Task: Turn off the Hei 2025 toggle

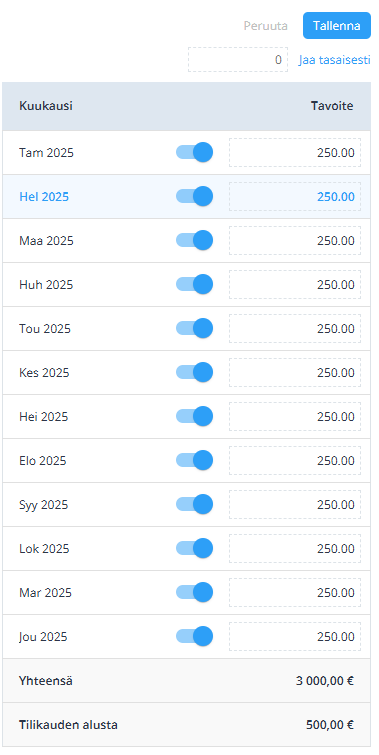Action: click(194, 416)
